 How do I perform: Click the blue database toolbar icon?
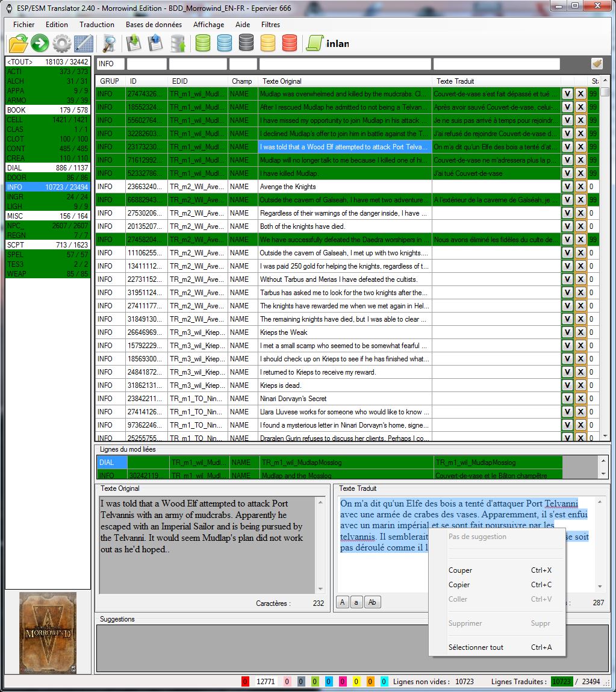coord(225,44)
